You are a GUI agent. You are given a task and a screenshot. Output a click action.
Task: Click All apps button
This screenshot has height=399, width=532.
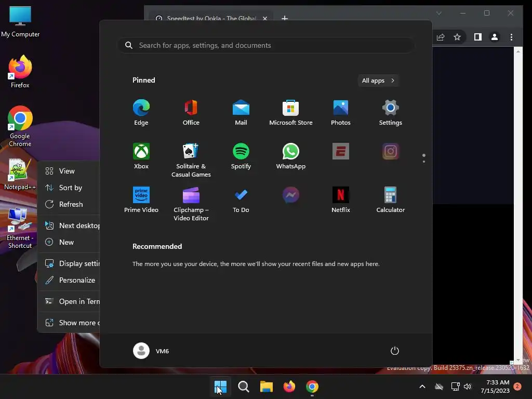click(378, 81)
